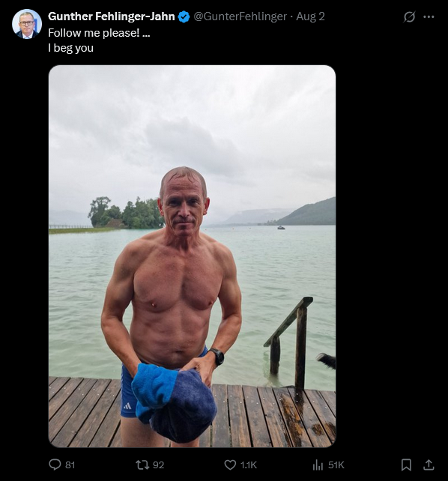Like the post with heart icon
The image size is (448, 481).
[x=230, y=465]
